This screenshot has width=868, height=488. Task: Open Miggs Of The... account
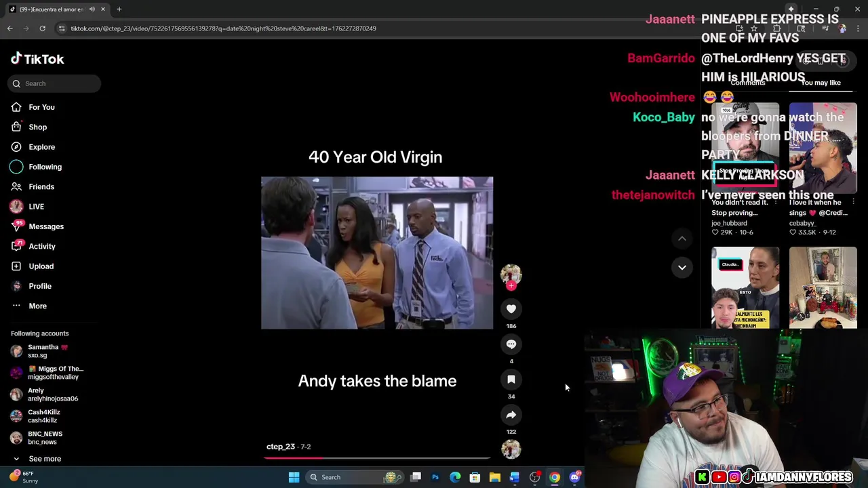tap(47, 373)
